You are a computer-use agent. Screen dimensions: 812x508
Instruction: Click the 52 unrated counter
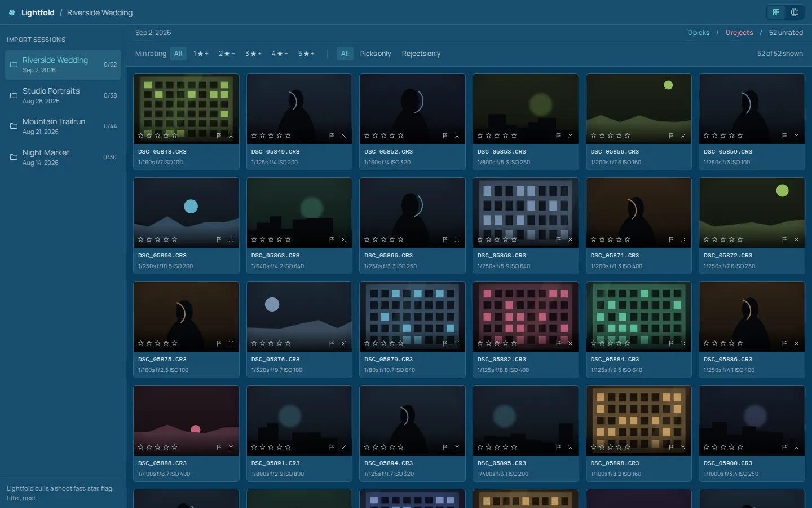pyautogui.click(x=786, y=33)
